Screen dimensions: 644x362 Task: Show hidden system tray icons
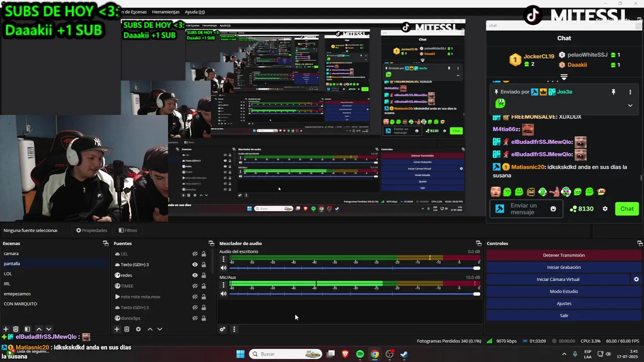point(564,354)
